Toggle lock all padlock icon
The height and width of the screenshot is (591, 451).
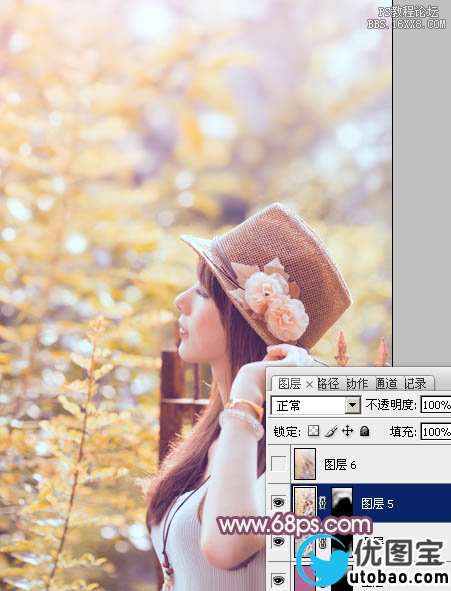coord(364,431)
